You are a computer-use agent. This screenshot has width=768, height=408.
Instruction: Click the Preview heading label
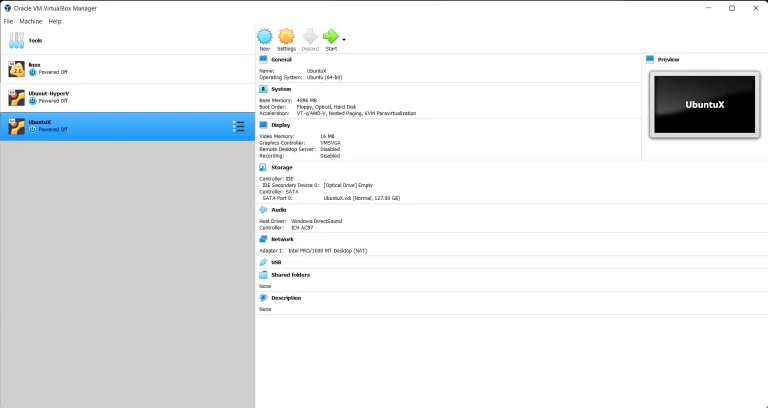[668, 60]
